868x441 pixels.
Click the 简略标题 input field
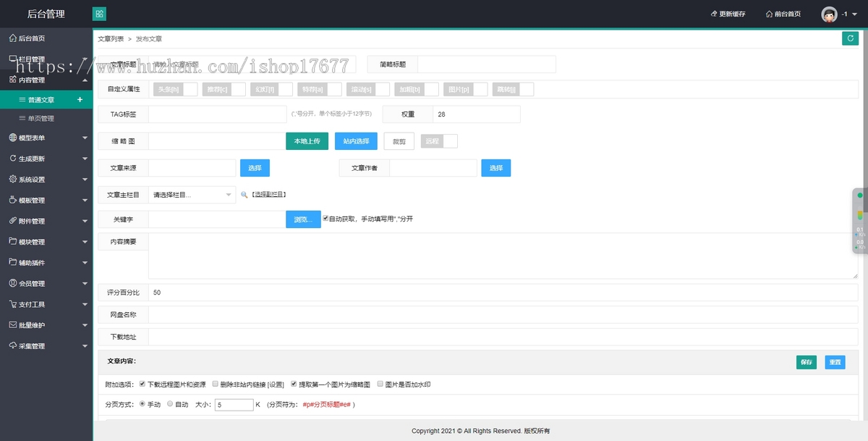pyautogui.click(x=487, y=64)
